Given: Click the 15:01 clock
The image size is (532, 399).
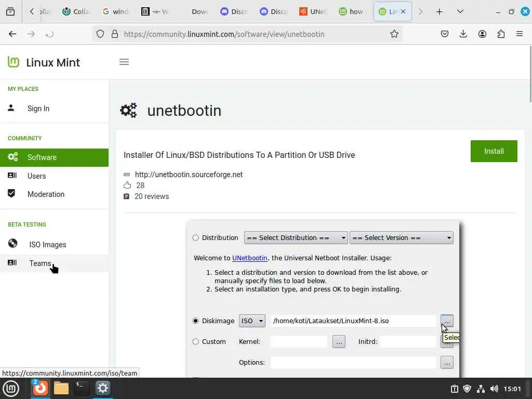Looking at the screenshot, I should tap(512, 389).
